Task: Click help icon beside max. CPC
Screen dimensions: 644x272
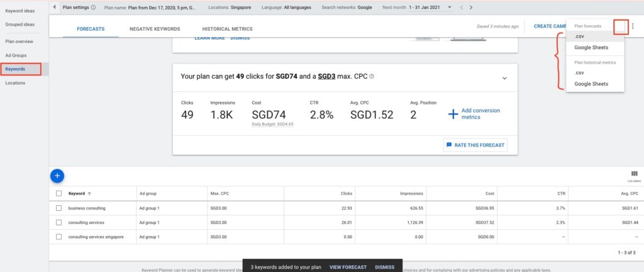Action: 372,76
